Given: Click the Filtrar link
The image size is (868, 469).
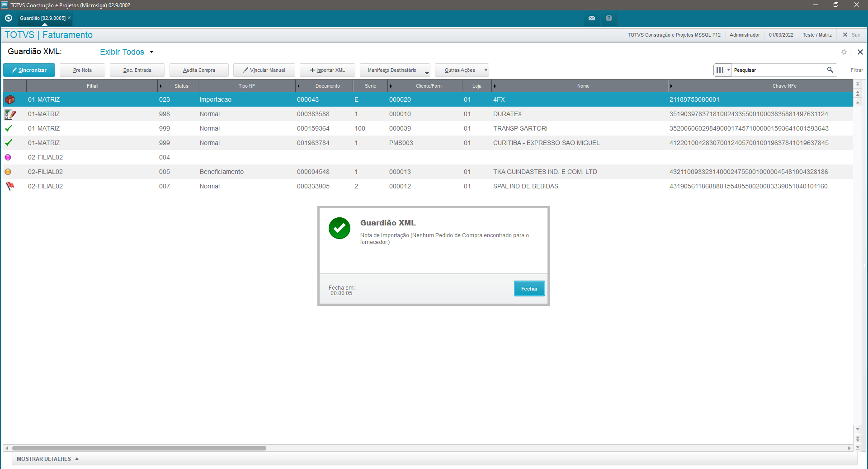Looking at the screenshot, I should click(x=857, y=70).
